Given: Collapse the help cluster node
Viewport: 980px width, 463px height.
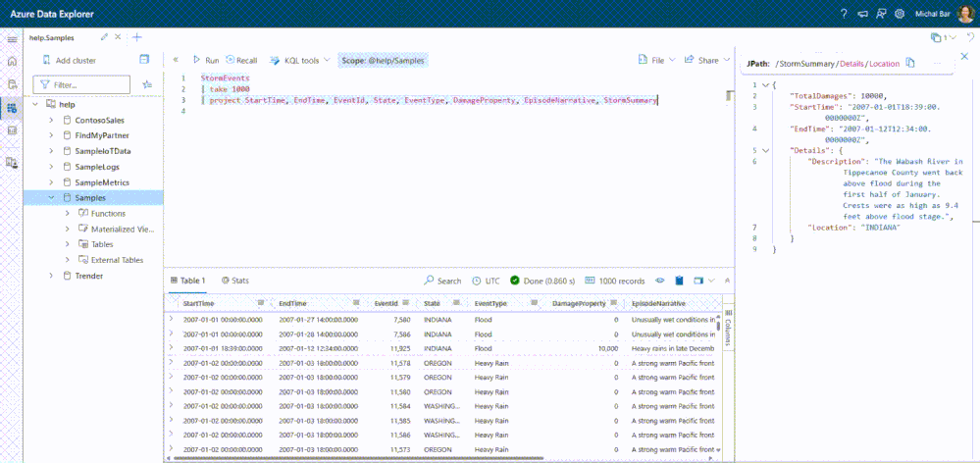Looking at the screenshot, I should click(x=35, y=104).
